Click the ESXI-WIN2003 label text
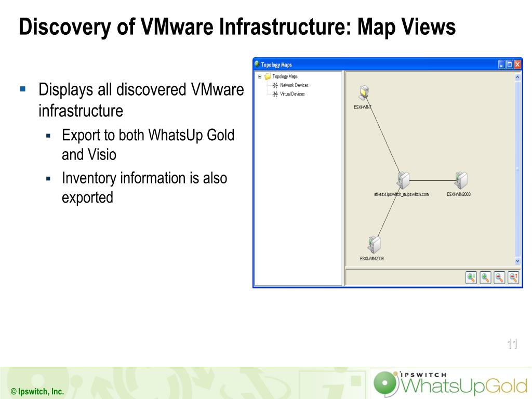The image size is (532, 399). click(x=459, y=194)
